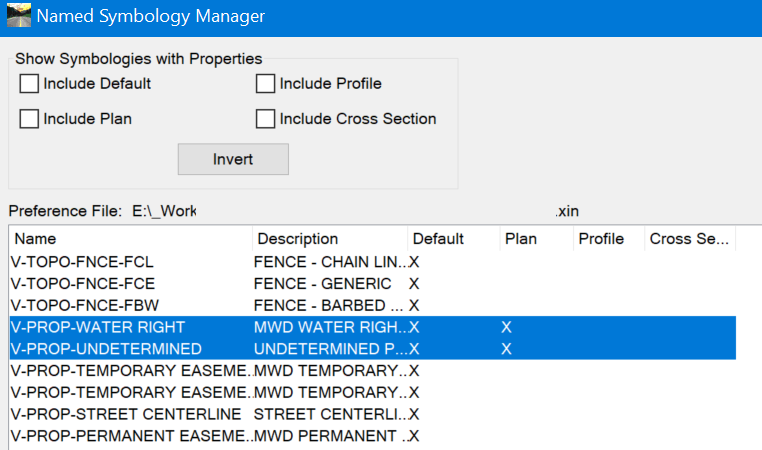Select the V-PROP-UNDETERMINED row
Screen dimensions: 762x450
[373, 349]
